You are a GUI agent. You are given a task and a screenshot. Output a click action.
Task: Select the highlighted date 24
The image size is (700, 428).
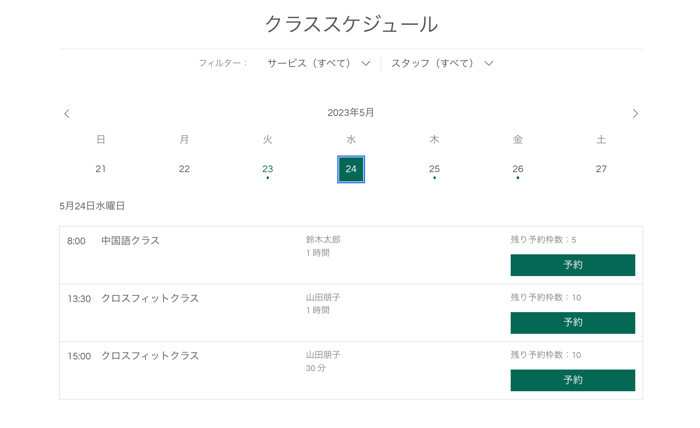point(351,169)
